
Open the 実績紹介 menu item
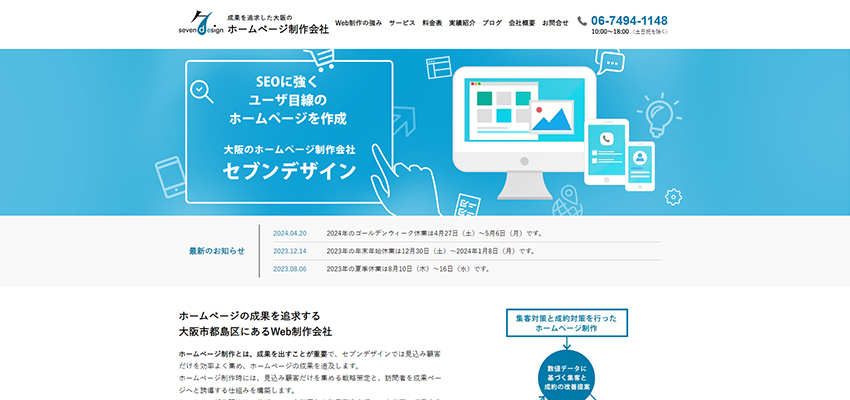462,23
